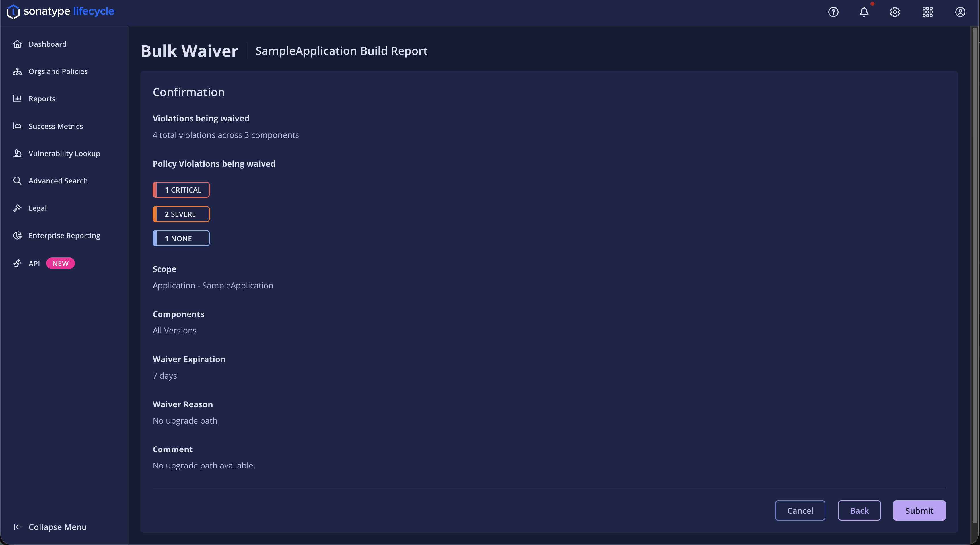The width and height of the screenshot is (980, 545).
Task: Click the help question mark icon
Action: tap(833, 12)
